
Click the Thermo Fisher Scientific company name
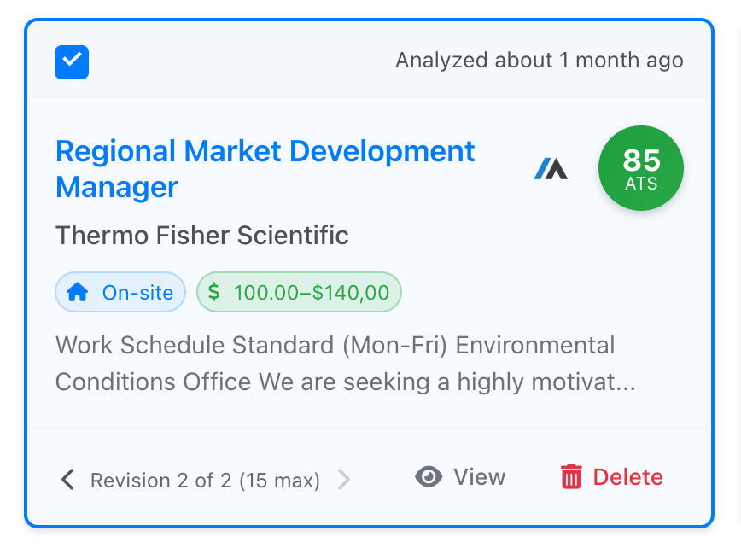pos(201,235)
